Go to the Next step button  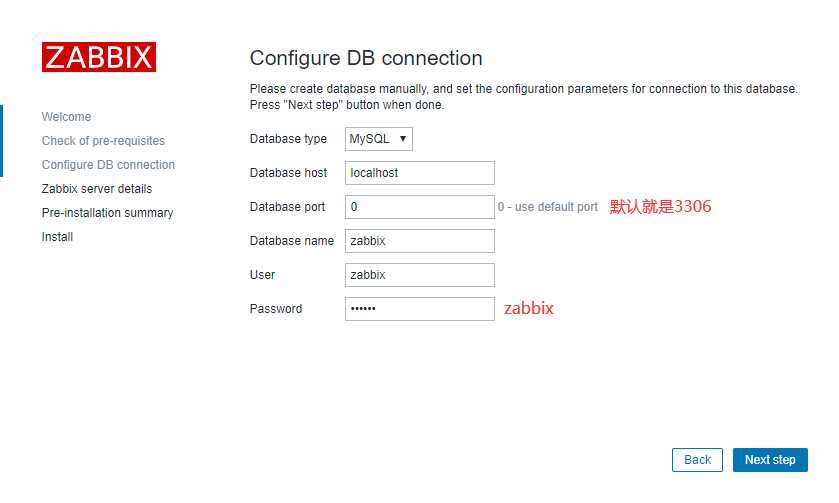click(x=770, y=460)
